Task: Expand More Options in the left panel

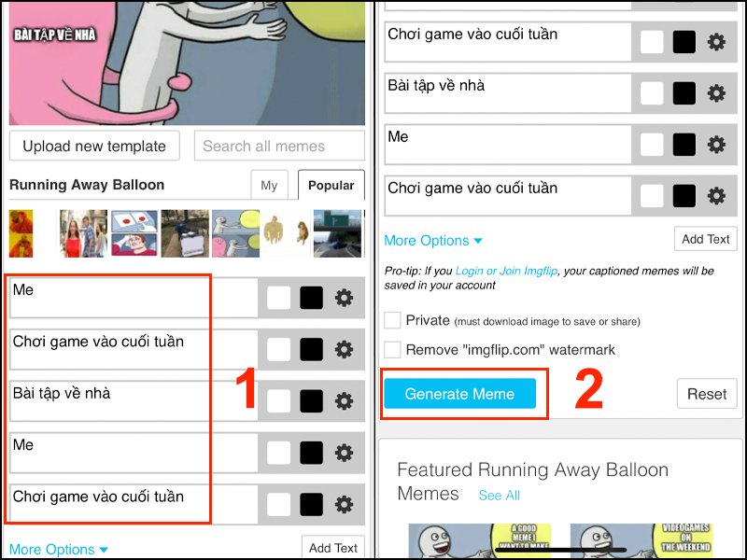Action: (58, 549)
